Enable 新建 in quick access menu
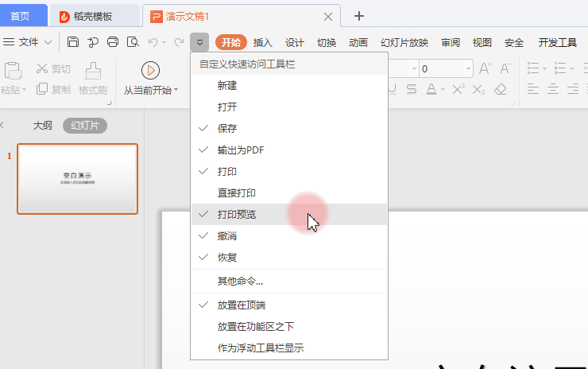 (x=289, y=86)
